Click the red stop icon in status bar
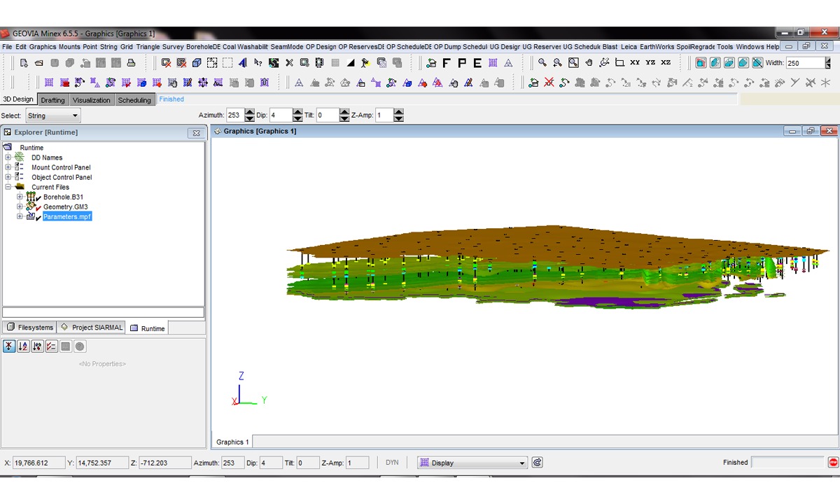The width and height of the screenshot is (840, 504). point(833,463)
